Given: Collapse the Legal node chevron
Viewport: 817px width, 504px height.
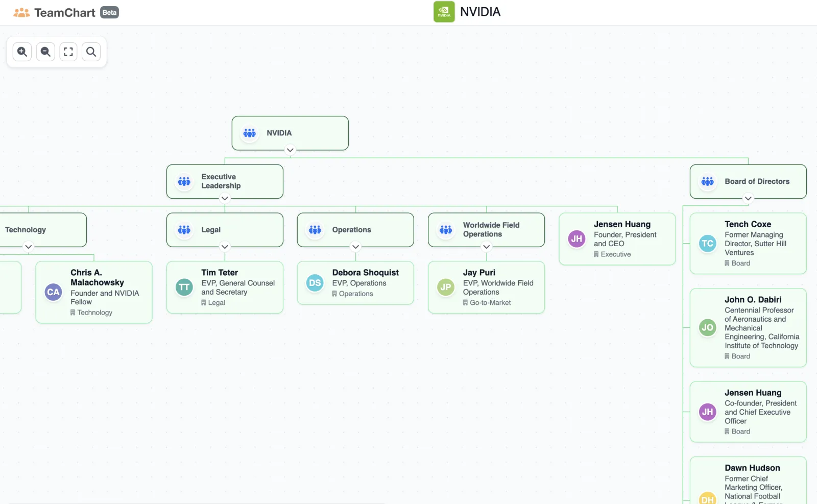Looking at the screenshot, I should click(x=225, y=247).
